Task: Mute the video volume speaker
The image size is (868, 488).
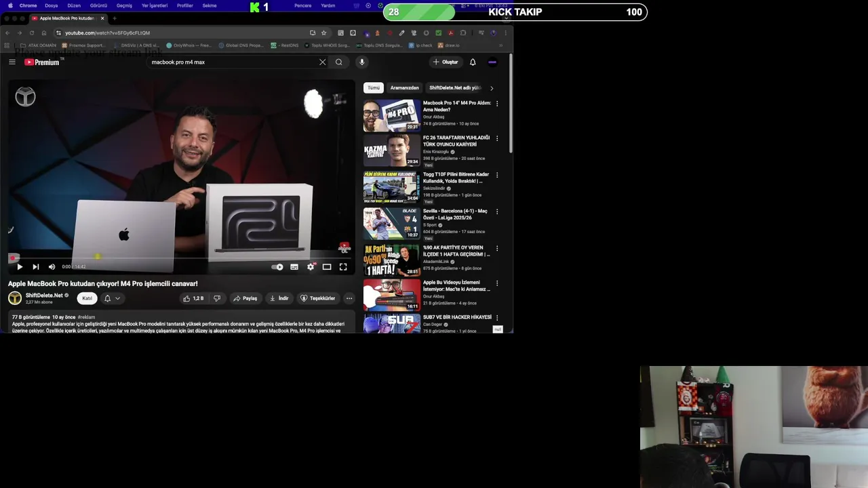Action: 52,266
